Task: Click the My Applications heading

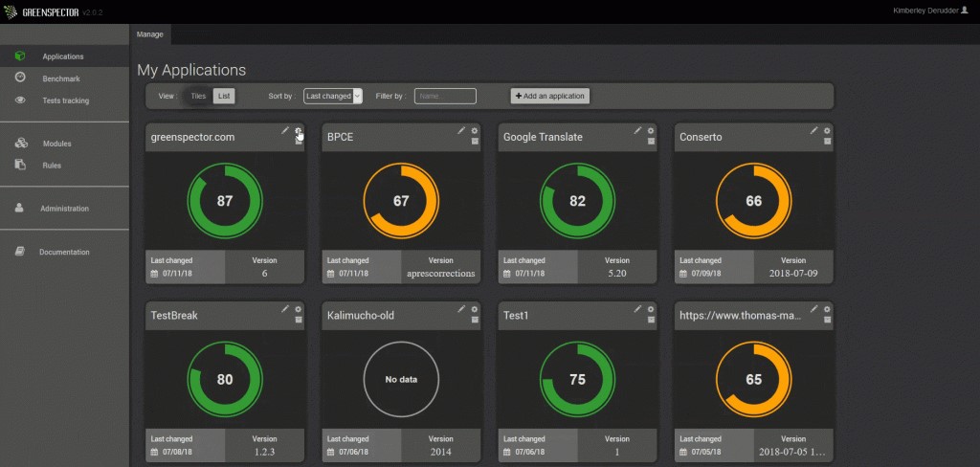Action: point(191,70)
